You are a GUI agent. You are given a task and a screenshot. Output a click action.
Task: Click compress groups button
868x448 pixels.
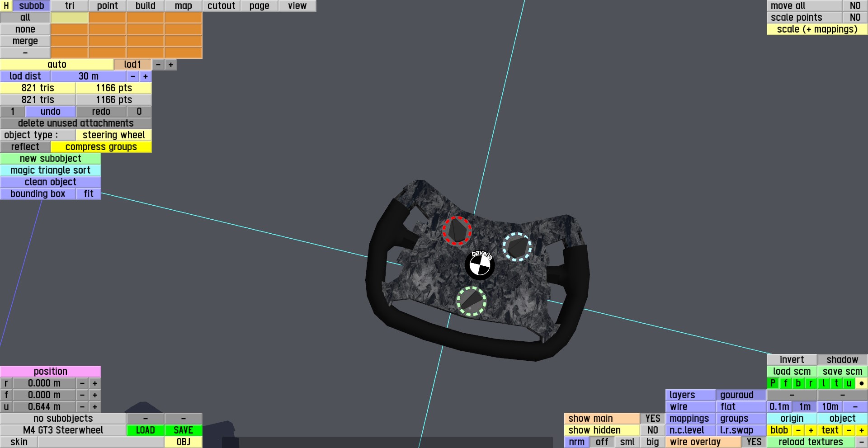[x=101, y=147]
